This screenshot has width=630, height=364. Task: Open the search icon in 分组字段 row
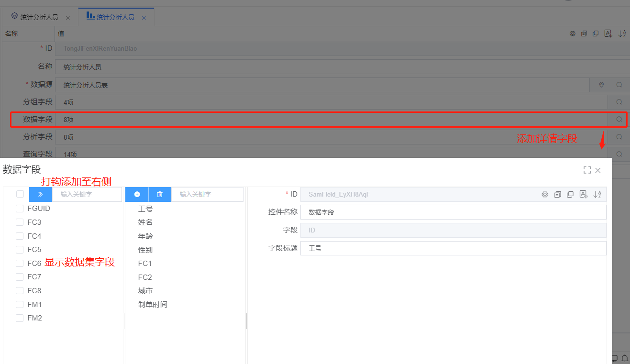(x=619, y=102)
